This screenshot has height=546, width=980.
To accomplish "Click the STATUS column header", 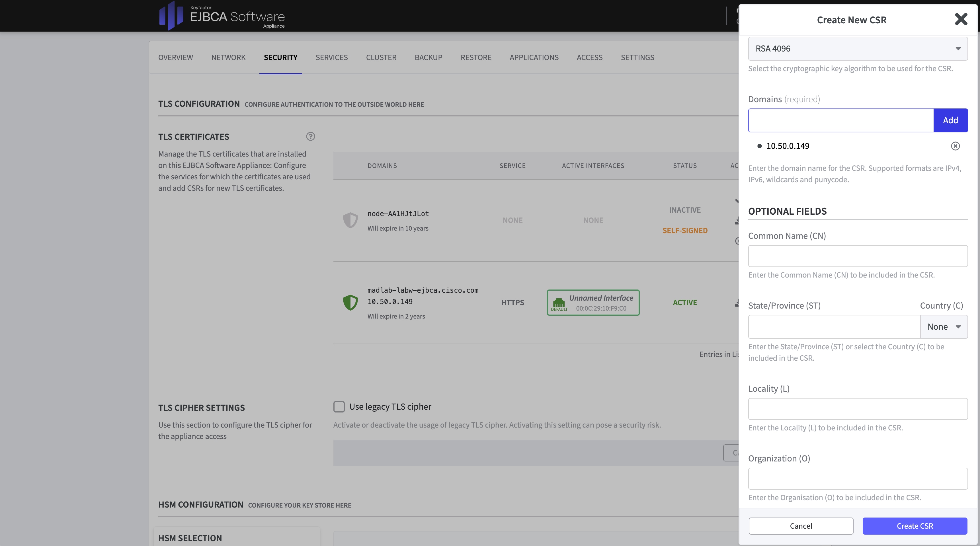I will [x=685, y=166].
